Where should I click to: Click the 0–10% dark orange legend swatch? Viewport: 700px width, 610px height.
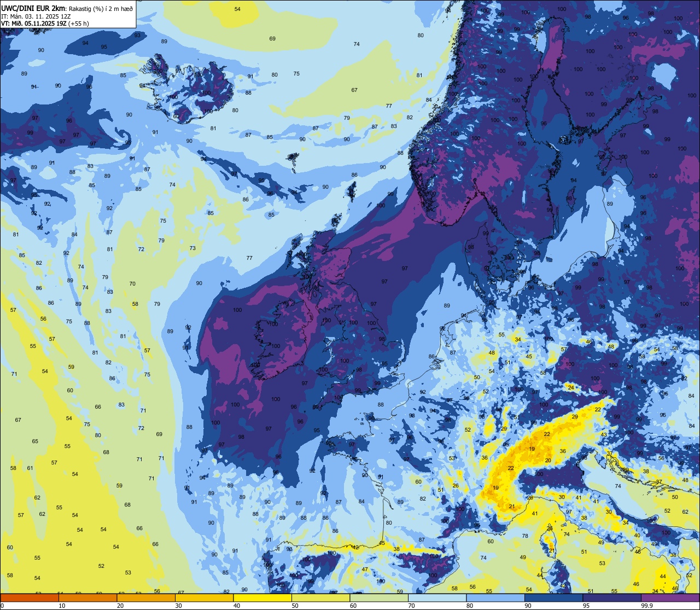(30, 598)
